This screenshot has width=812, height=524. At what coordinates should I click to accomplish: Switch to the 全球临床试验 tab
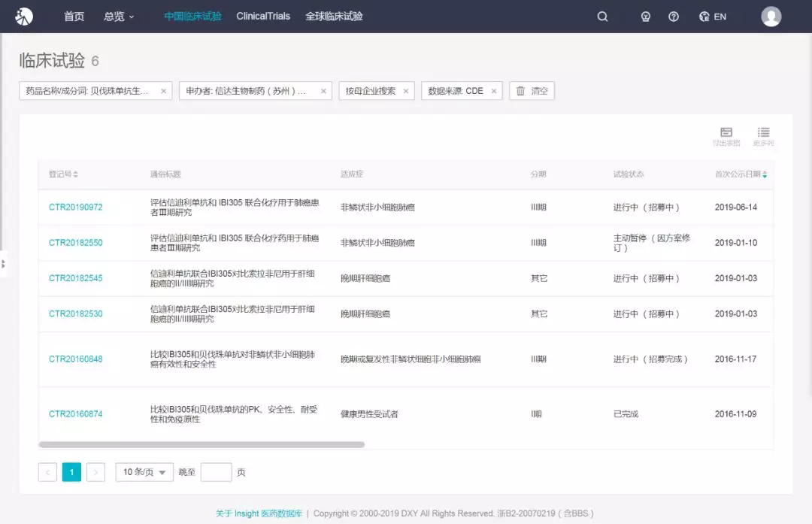point(334,17)
